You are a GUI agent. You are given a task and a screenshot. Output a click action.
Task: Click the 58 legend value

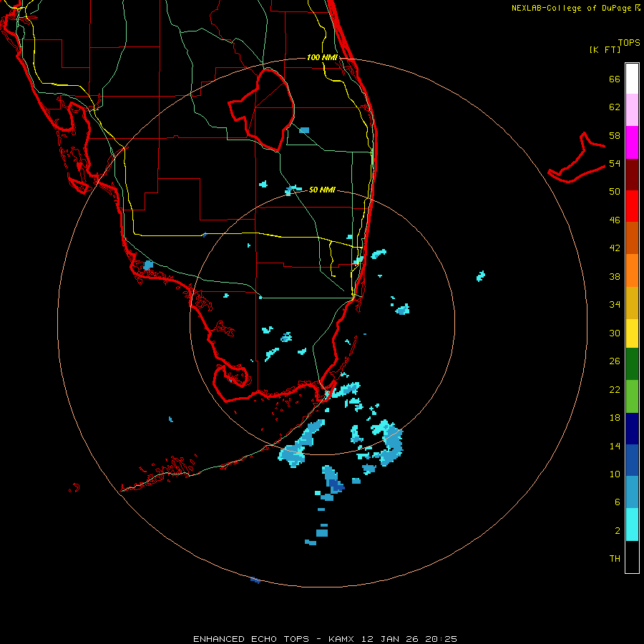(615, 135)
